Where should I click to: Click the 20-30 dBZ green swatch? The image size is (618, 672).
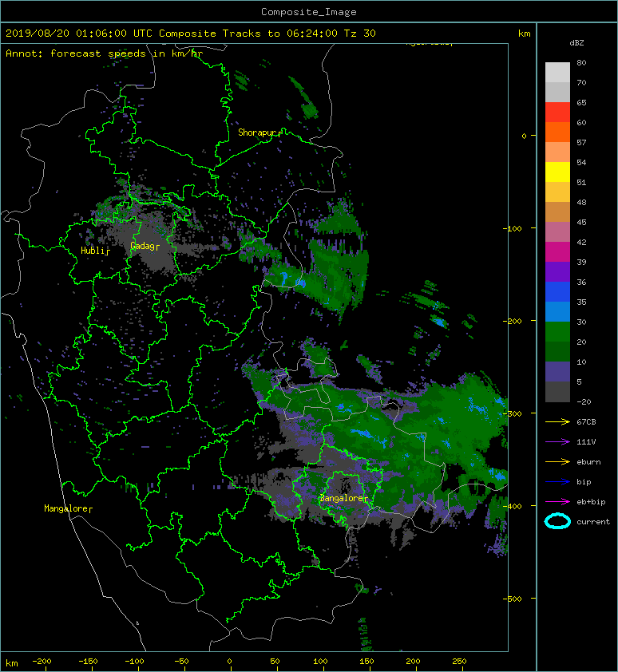(x=557, y=331)
